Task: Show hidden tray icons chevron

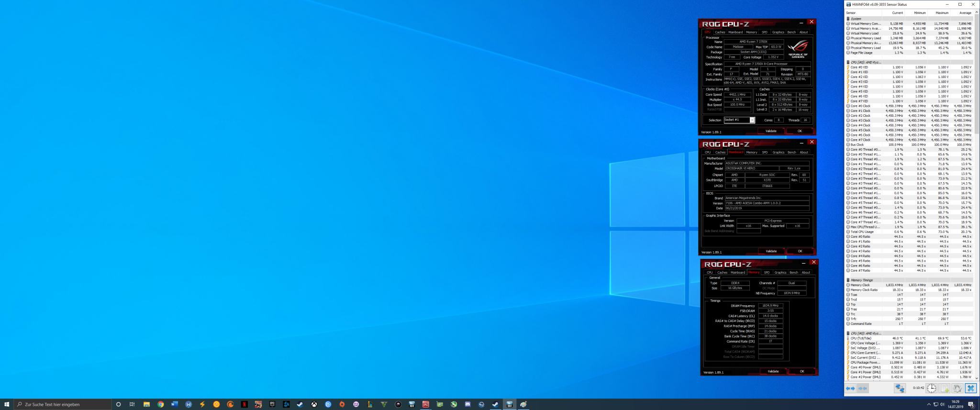Action: click(x=929, y=404)
